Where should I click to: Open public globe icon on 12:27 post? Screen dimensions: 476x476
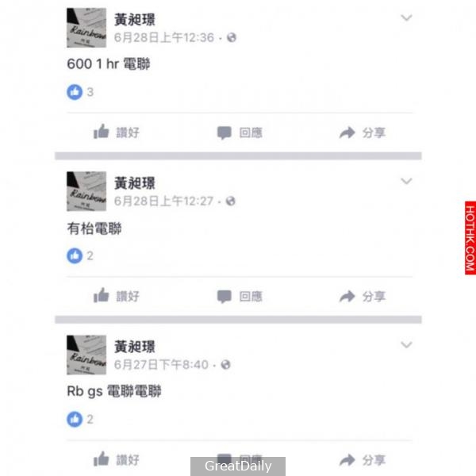[231, 201]
